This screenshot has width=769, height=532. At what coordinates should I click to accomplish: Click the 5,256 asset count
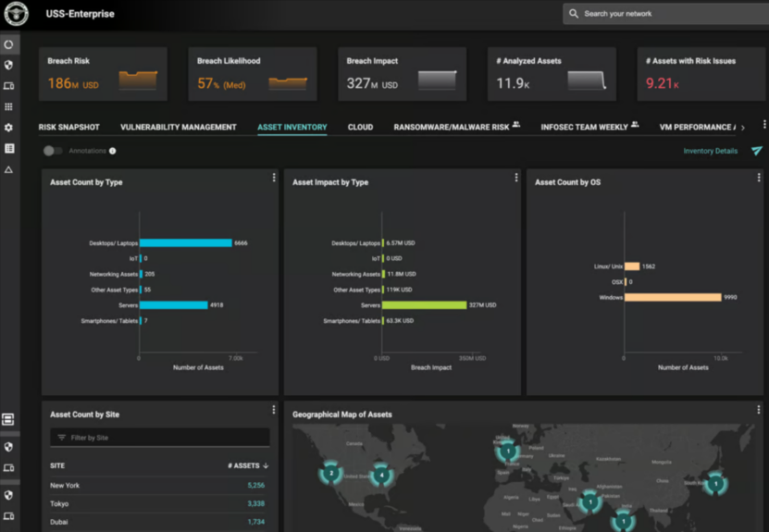tap(256, 486)
